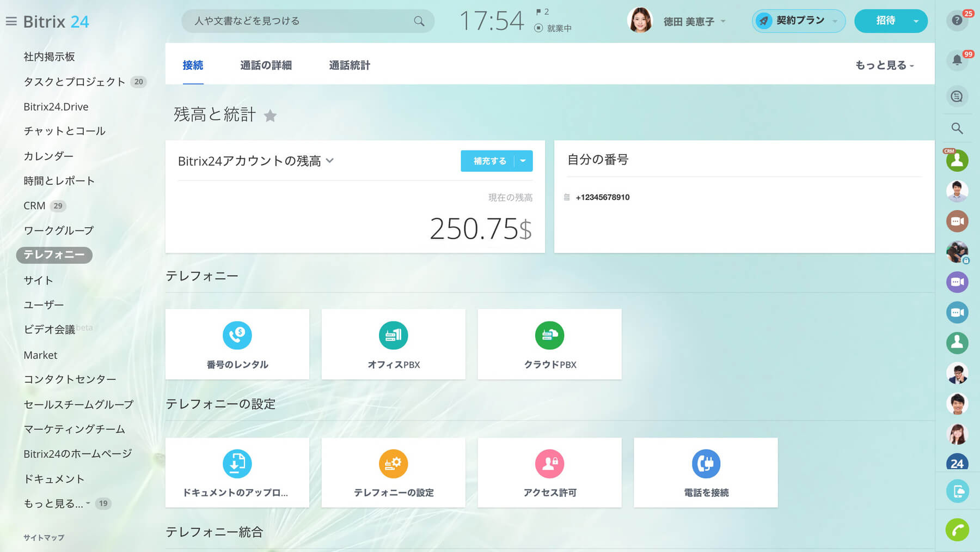Click the teal mobile device icon in the sidebar

pos(957,491)
